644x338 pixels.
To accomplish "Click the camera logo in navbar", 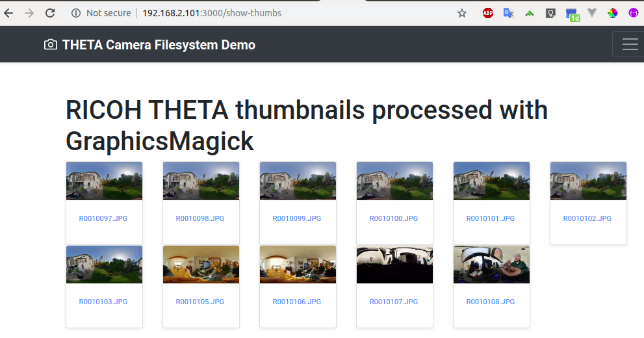I will (x=51, y=44).
